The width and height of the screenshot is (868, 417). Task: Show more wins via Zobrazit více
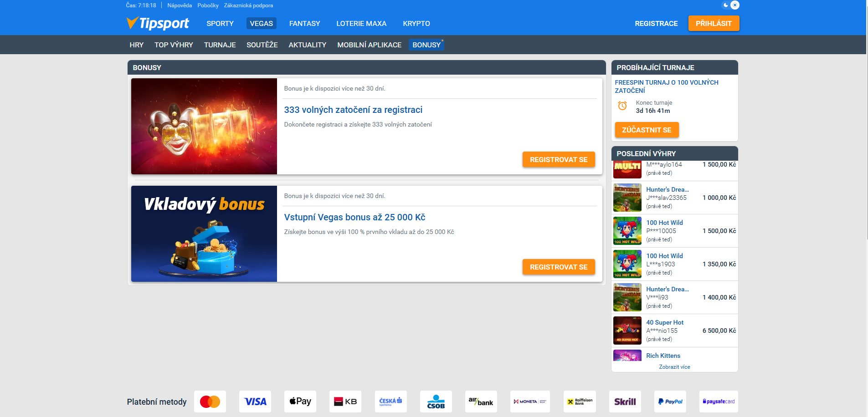(674, 367)
